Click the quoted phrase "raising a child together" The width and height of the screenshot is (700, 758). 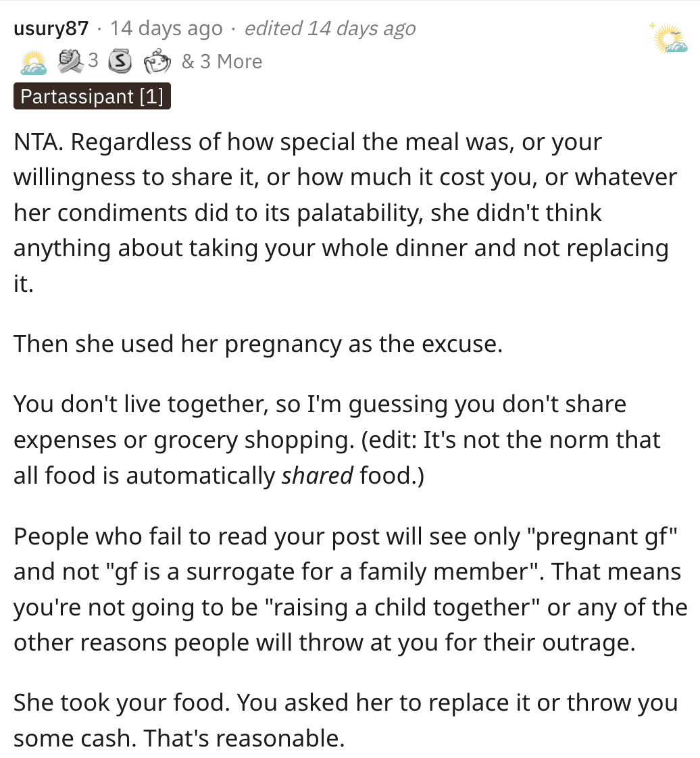point(402,607)
